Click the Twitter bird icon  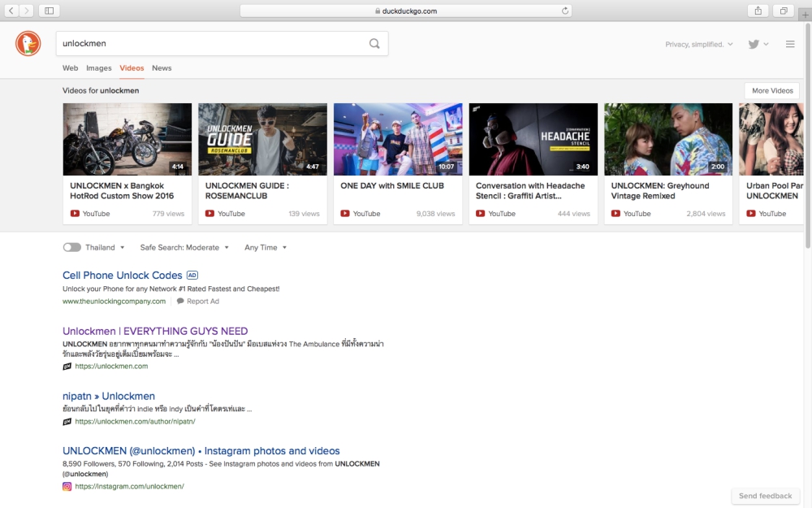pyautogui.click(x=754, y=44)
